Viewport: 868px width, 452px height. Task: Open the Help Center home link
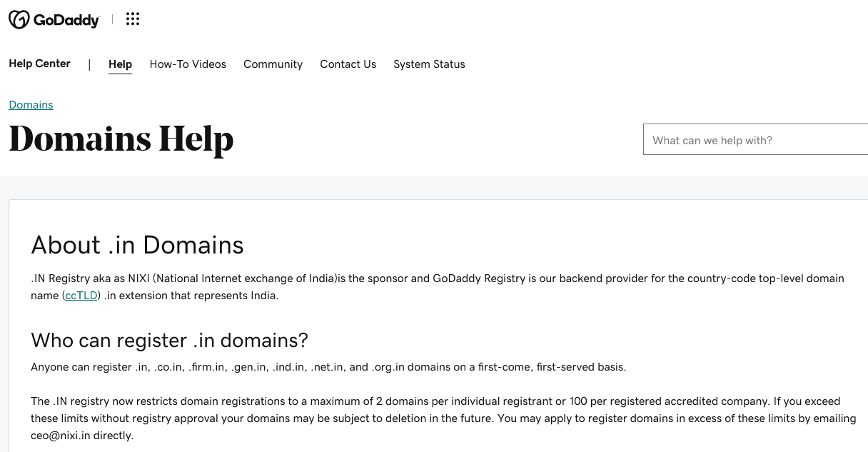(39, 64)
